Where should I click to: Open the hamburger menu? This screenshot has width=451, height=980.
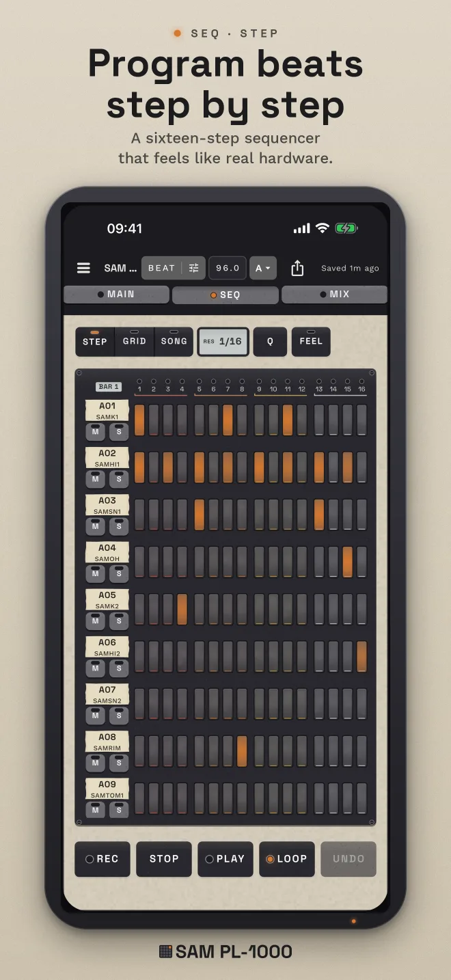click(x=83, y=268)
